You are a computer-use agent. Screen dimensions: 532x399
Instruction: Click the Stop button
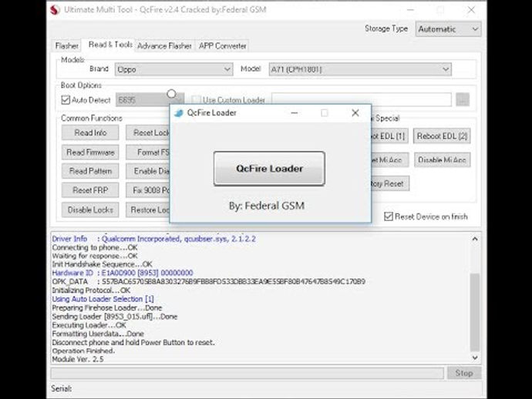click(464, 373)
